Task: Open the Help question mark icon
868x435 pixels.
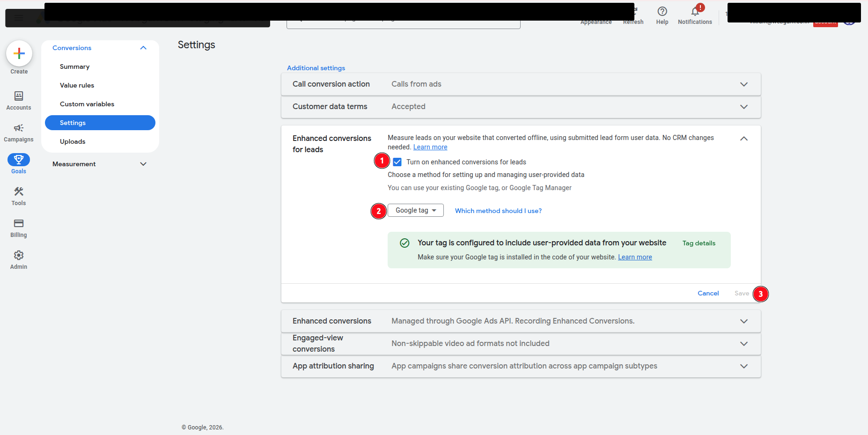Action: click(662, 11)
